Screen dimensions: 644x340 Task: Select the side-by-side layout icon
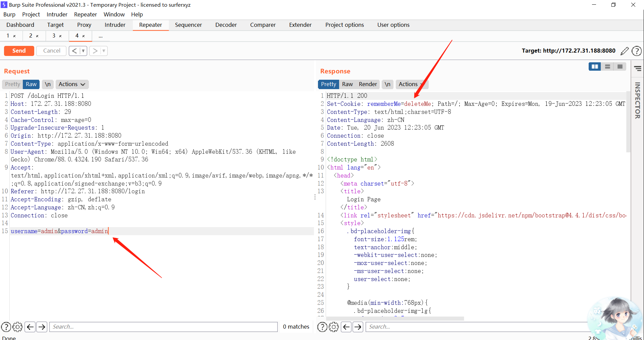(x=595, y=67)
